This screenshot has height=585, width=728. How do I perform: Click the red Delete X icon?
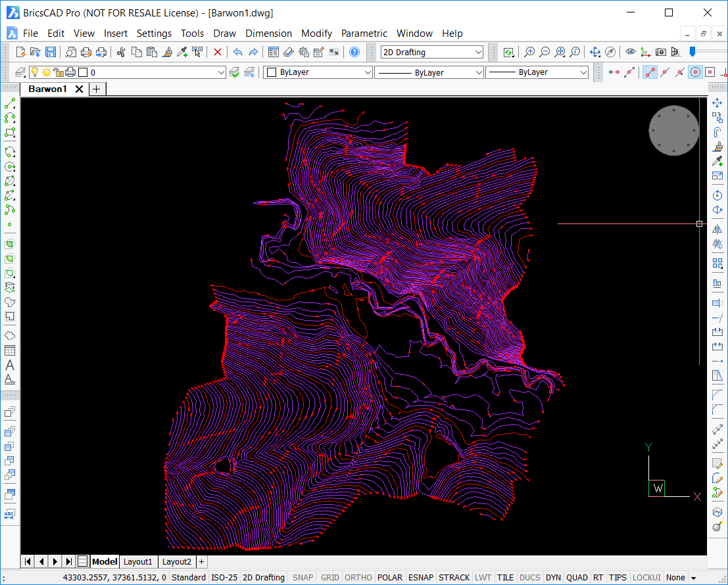coord(217,53)
